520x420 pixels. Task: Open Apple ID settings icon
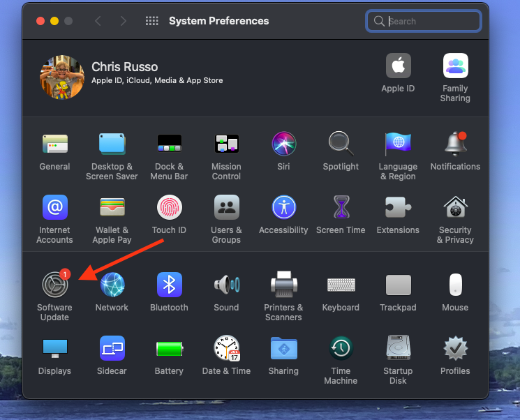click(399, 66)
